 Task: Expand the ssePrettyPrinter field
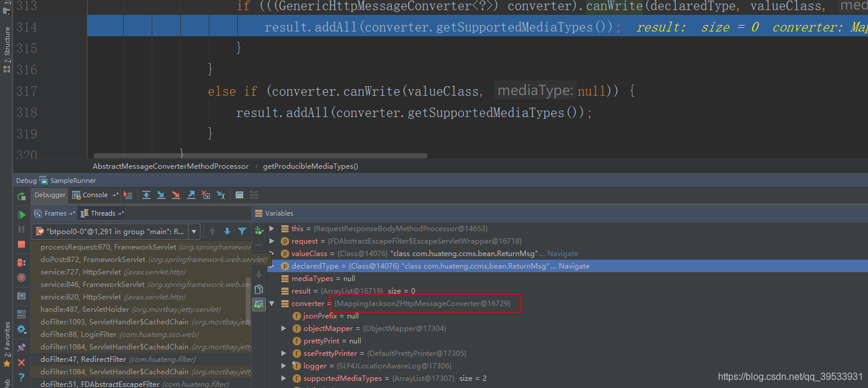[284, 353]
